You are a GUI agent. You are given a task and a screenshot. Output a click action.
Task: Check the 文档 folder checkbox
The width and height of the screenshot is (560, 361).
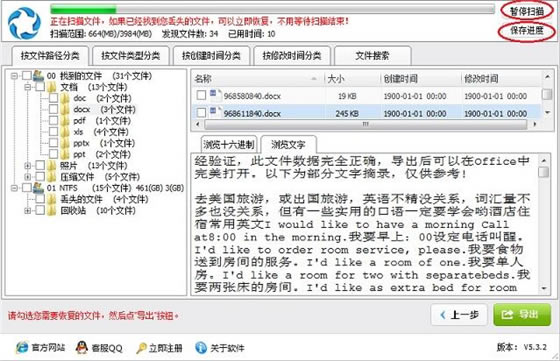coord(40,87)
